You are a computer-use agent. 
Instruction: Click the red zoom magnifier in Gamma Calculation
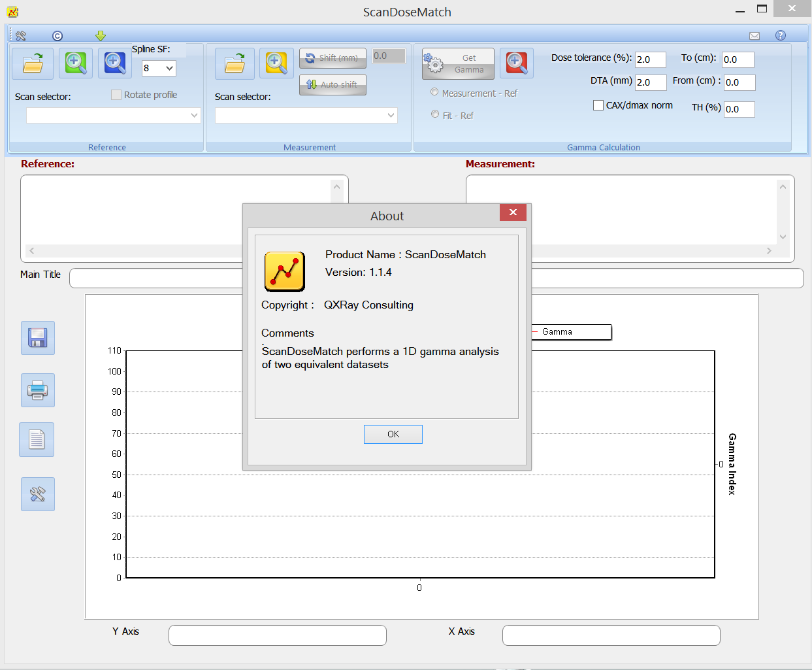[516, 63]
